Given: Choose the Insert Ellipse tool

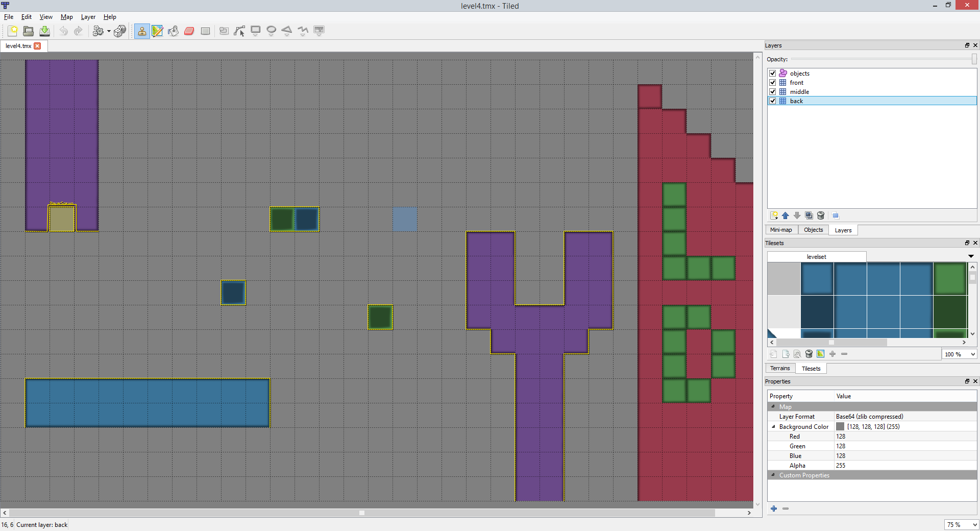Looking at the screenshot, I should [x=272, y=31].
